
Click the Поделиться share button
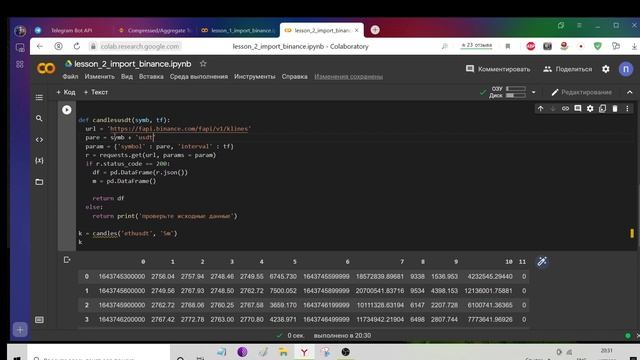coord(567,69)
